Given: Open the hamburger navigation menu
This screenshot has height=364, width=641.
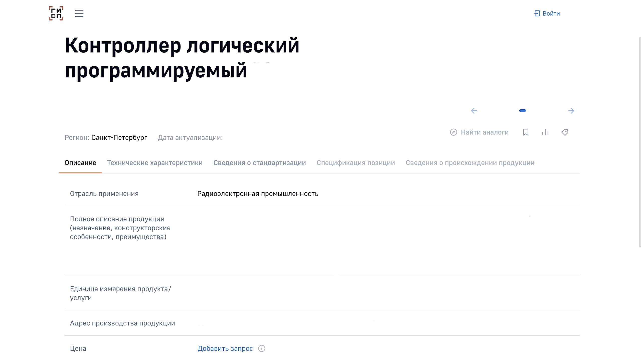Looking at the screenshot, I should (x=79, y=14).
